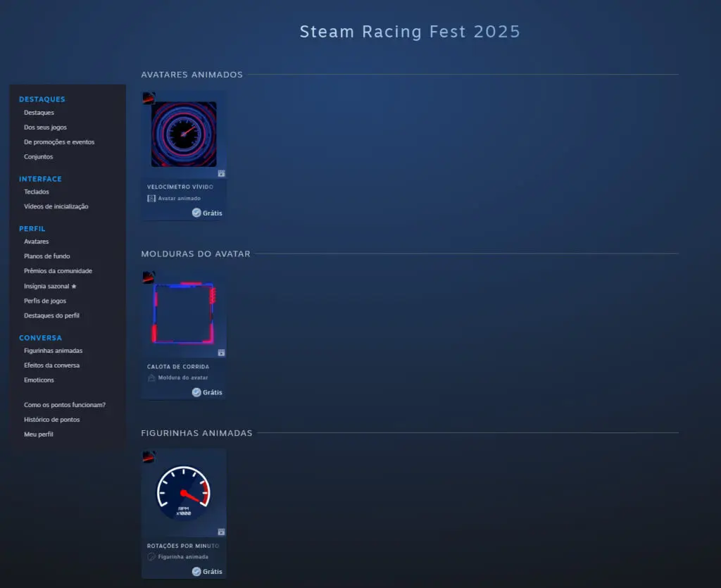
Task: Click 'Grátis' on the Rotações por Minuto card
Action: coord(213,571)
